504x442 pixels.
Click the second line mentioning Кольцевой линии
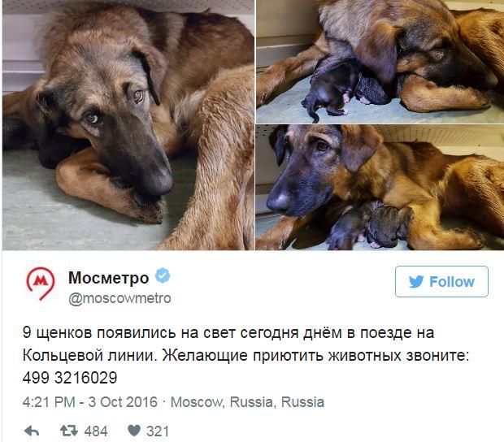click(x=245, y=356)
